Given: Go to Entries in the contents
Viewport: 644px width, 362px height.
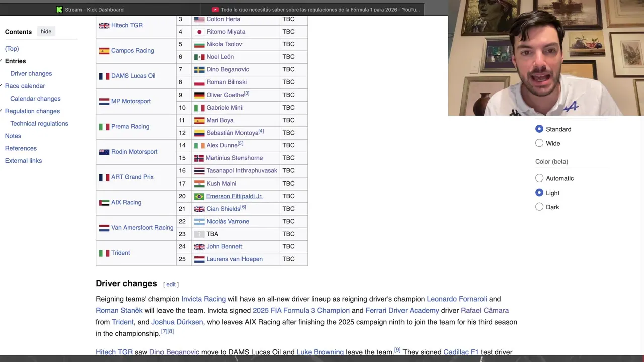Looking at the screenshot, I should [15, 61].
